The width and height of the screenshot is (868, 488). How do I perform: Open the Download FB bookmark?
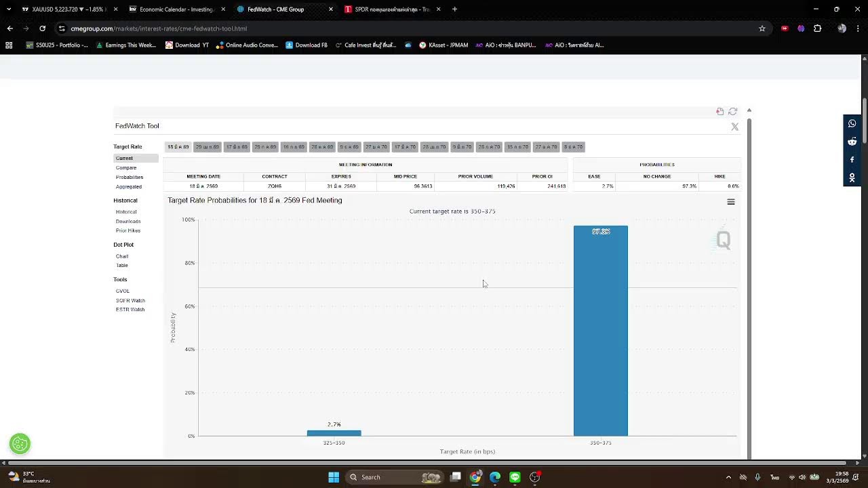[x=307, y=45]
